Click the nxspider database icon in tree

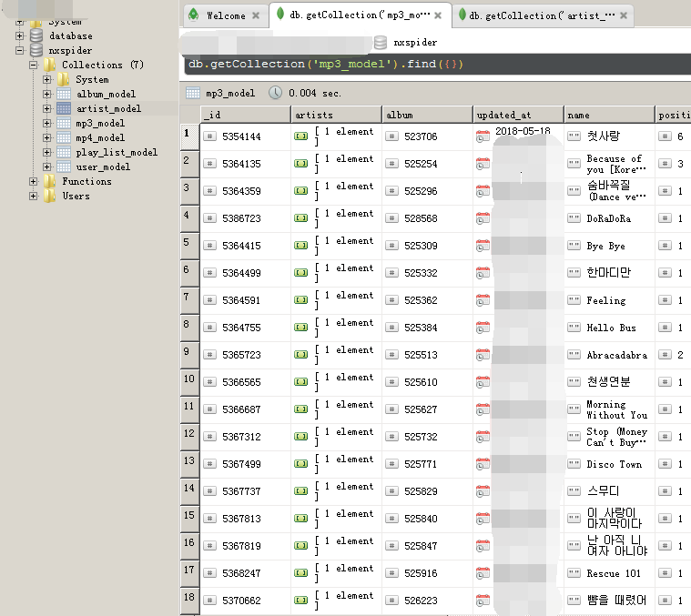36,50
